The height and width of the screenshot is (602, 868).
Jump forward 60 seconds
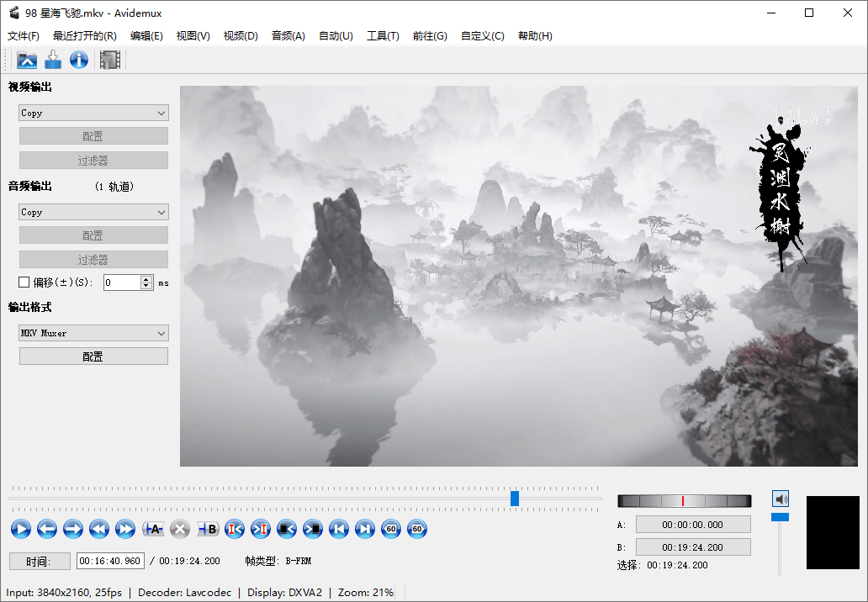416,529
